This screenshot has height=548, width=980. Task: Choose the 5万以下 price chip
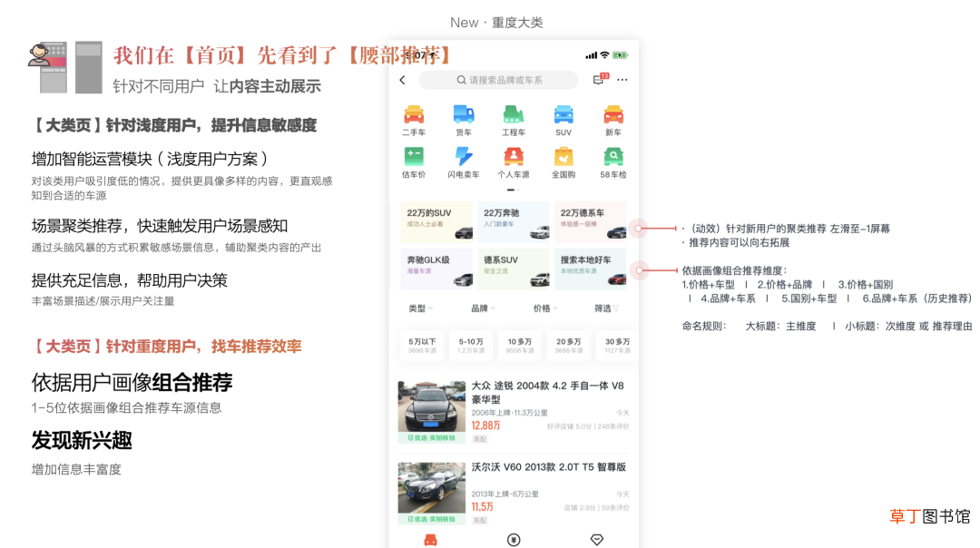[422, 345]
